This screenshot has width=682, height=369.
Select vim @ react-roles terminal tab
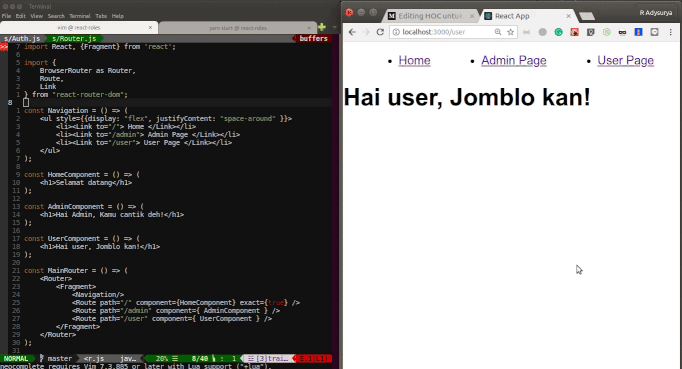(x=79, y=27)
